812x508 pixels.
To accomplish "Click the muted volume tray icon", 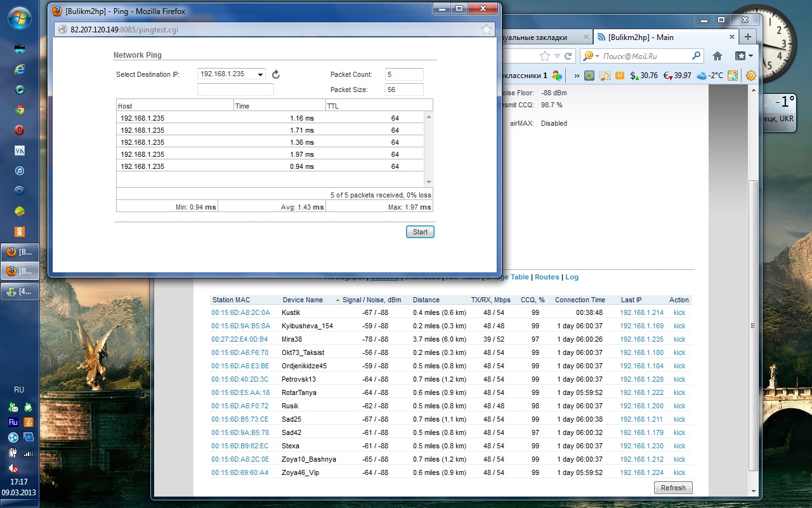I will click(x=13, y=468).
